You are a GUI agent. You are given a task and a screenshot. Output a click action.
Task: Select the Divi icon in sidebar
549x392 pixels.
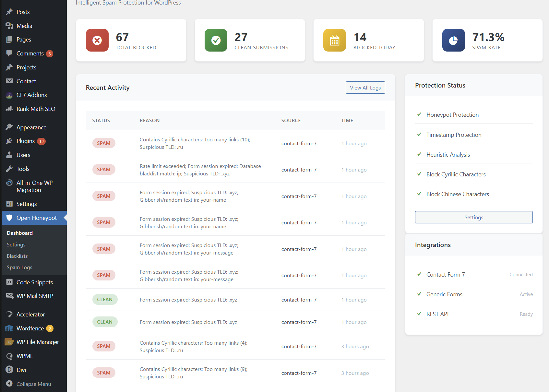(x=9, y=370)
